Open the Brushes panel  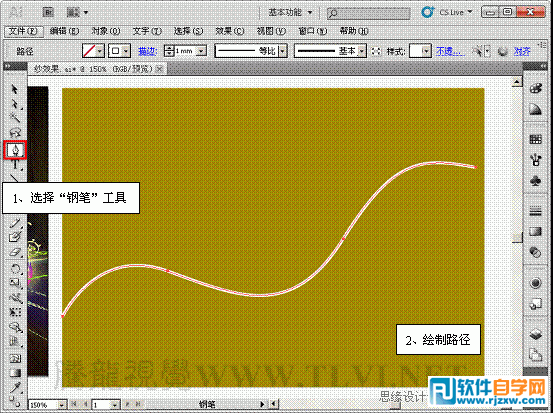(x=535, y=160)
